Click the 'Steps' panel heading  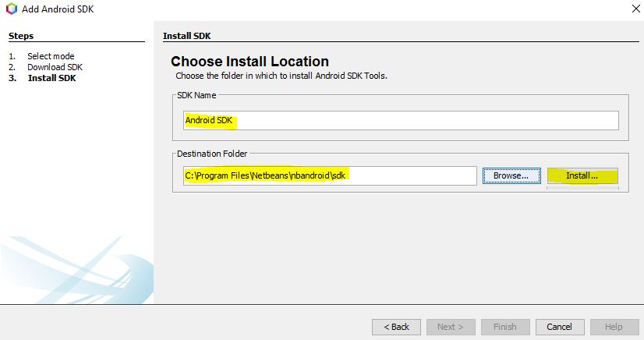(x=21, y=36)
